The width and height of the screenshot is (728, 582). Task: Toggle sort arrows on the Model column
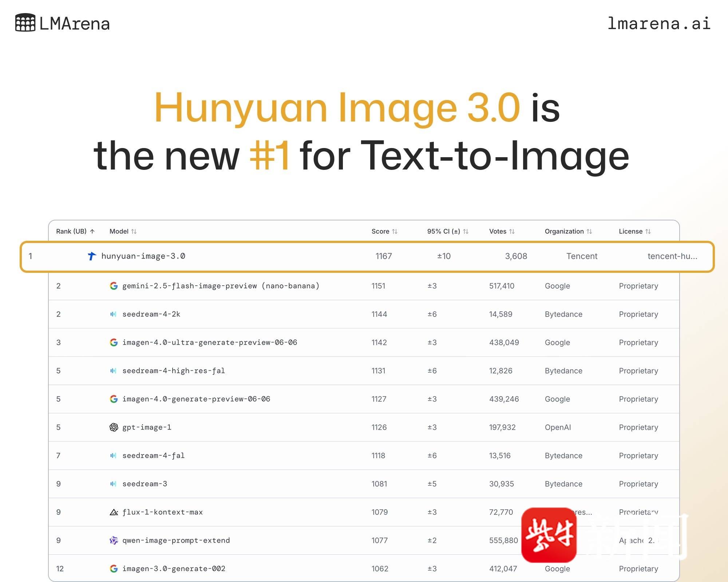click(x=134, y=231)
